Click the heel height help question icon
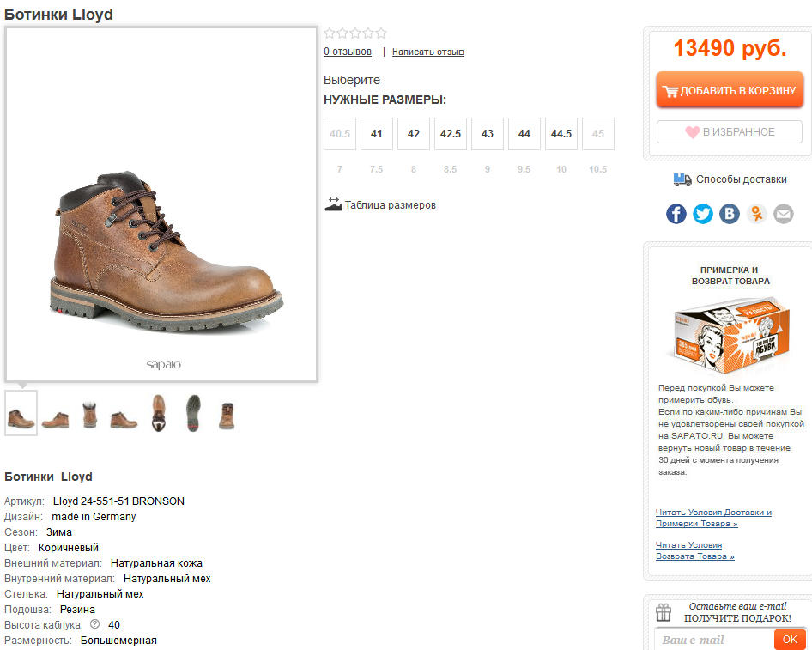The width and height of the screenshot is (812, 650). (x=94, y=624)
